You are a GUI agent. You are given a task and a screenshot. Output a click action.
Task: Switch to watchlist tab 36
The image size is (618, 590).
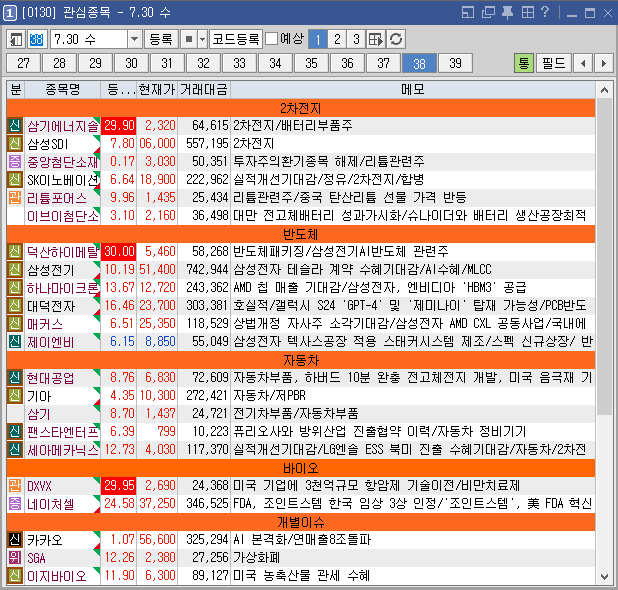pos(347,63)
